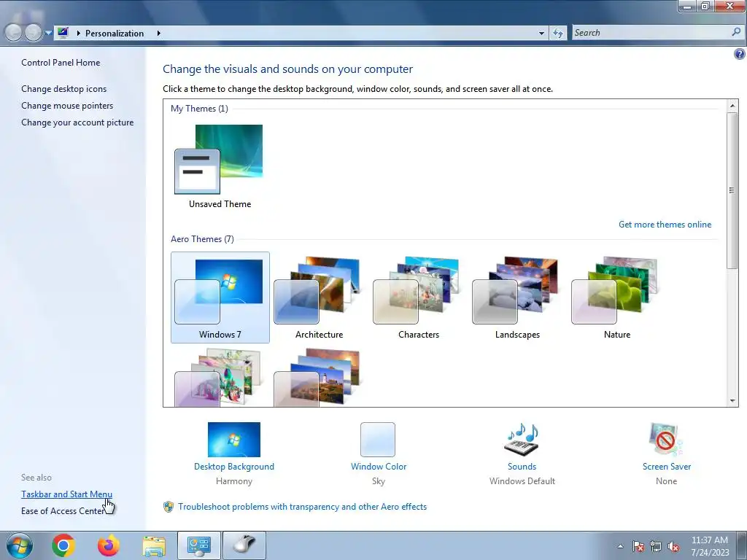The width and height of the screenshot is (747, 560).
Task: Click the Refresh button in address bar
Action: 558,33
